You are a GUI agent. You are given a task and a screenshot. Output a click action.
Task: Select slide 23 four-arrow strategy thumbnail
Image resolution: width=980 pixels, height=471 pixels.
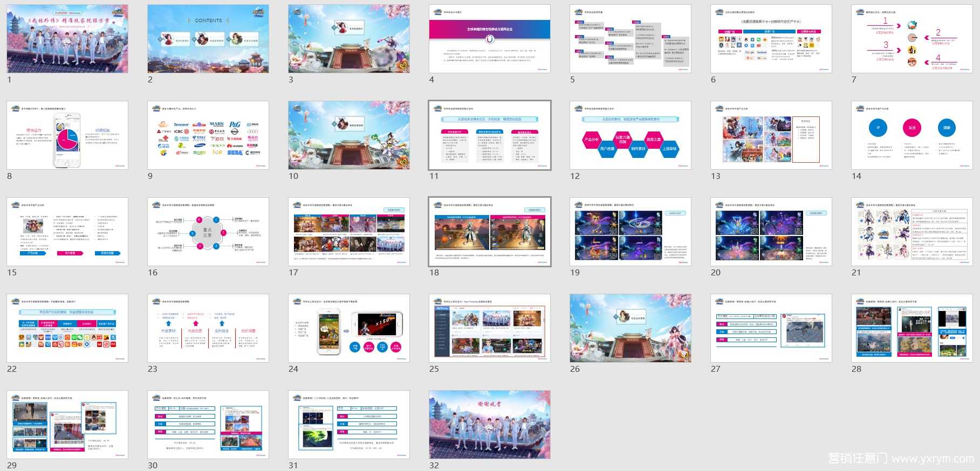208,328
